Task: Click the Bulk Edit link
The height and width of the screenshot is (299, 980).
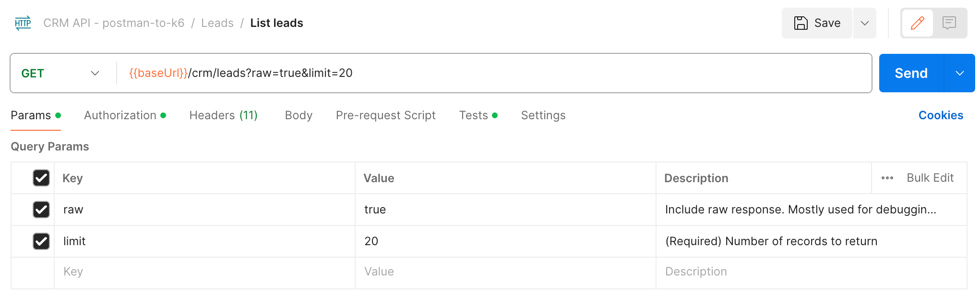Action: click(930, 178)
